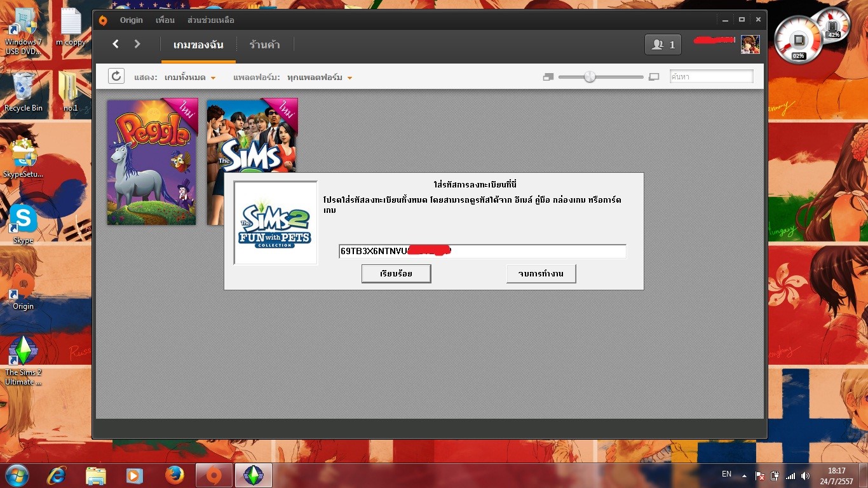Click the tile size slider handle
Image resolution: width=868 pixels, height=488 pixels.
590,77
